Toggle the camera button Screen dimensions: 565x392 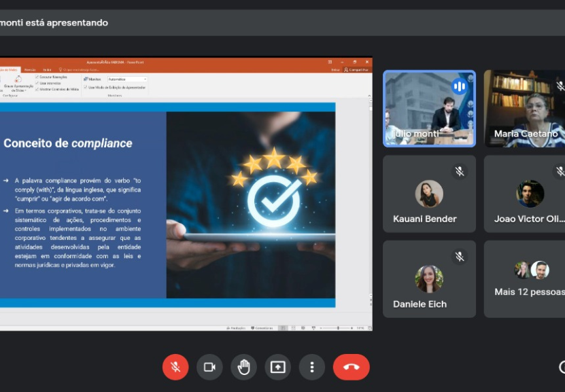(x=209, y=367)
